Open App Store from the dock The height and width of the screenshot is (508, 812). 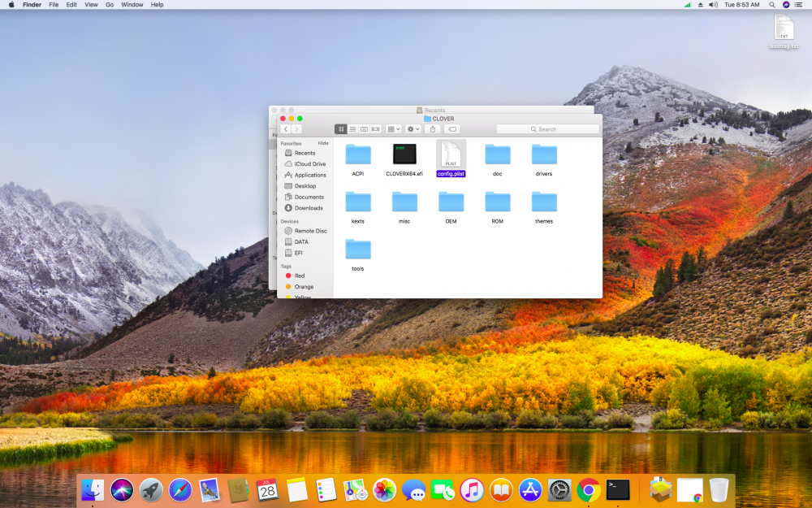530,490
